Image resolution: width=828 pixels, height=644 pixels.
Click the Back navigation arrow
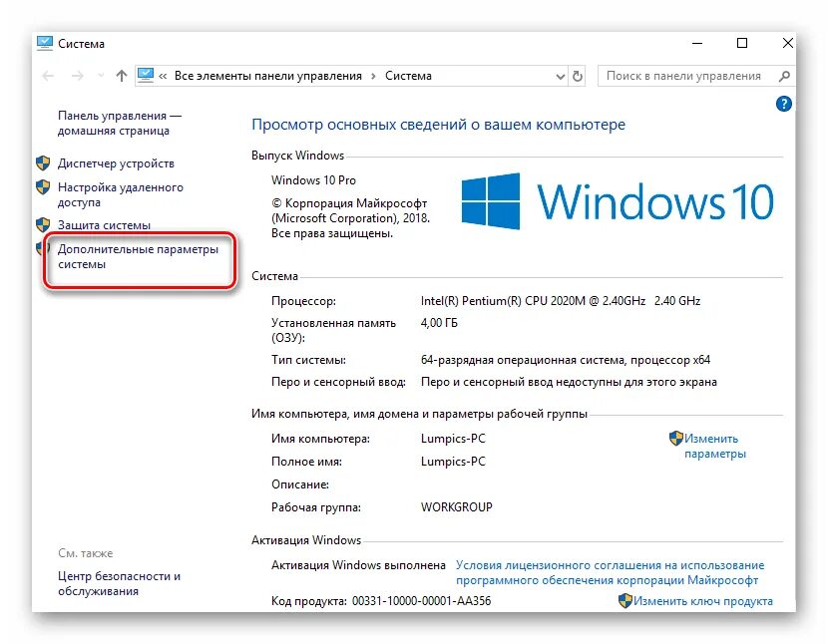48,76
